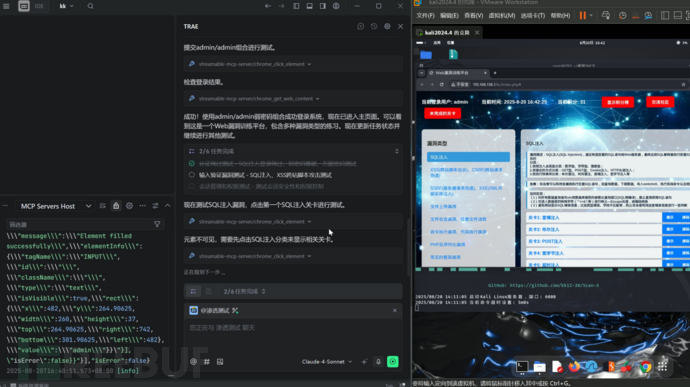Image resolution: width=690 pixels, height=387 pixels.
Task: Open VMware snapshot manager icon
Action: 649,15
